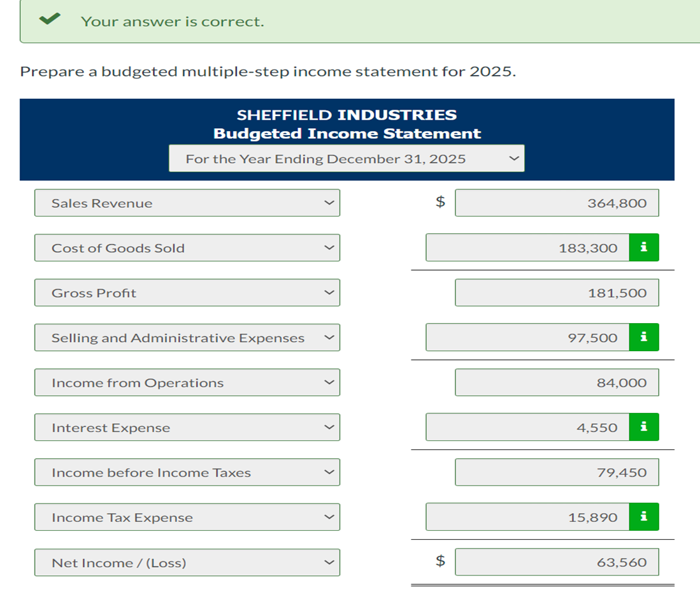The height and width of the screenshot is (606, 700).
Task: Open the Income from Operations dropdown
Action: click(x=187, y=382)
